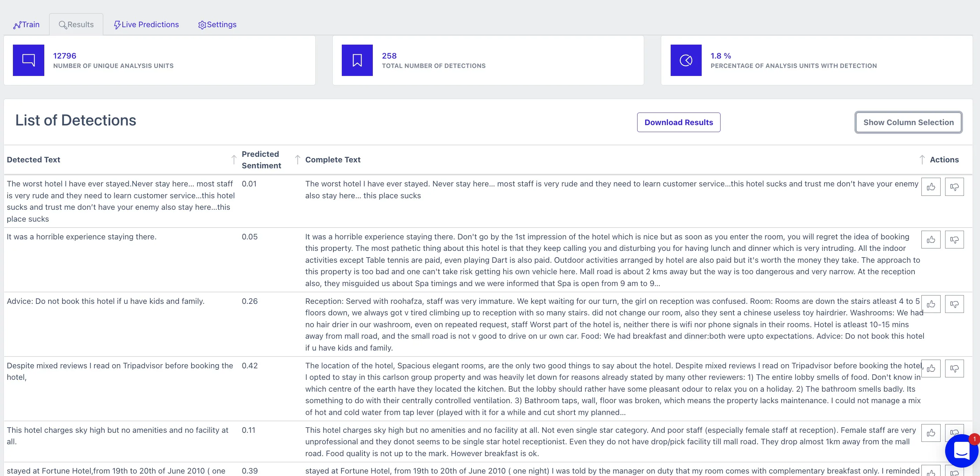The width and height of the screenshot is (980, 476).
Task: Select the magnifier icon in the Results tab
Action: 63,24
